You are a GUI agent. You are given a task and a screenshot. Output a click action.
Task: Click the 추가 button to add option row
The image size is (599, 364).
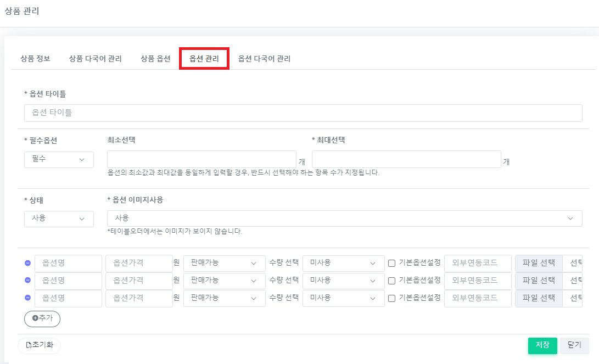[x=42, y=318]
